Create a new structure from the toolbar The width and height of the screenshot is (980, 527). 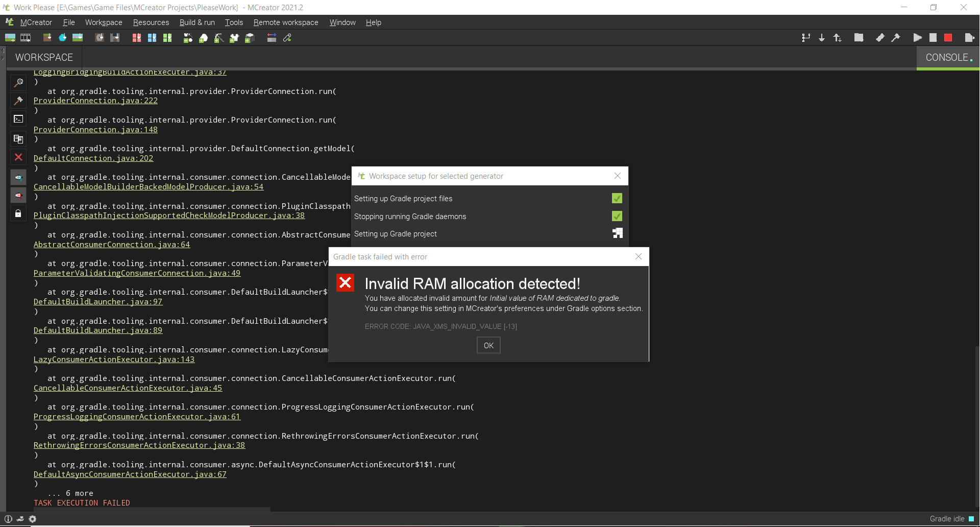tap(250, 38)
